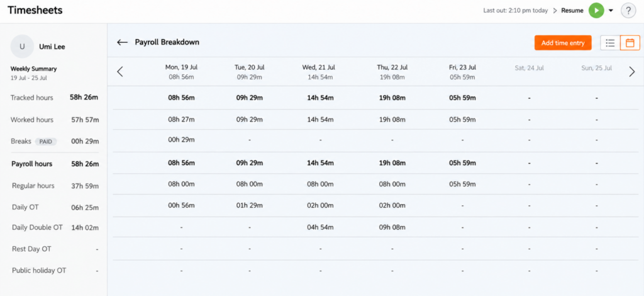Click the Regular hours summary row

tap(55, 186)
